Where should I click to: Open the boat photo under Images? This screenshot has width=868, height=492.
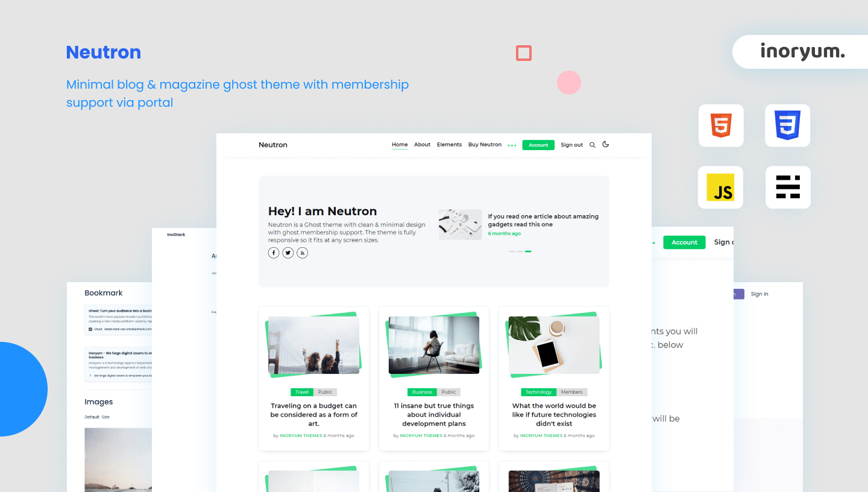tap(118, 460)
